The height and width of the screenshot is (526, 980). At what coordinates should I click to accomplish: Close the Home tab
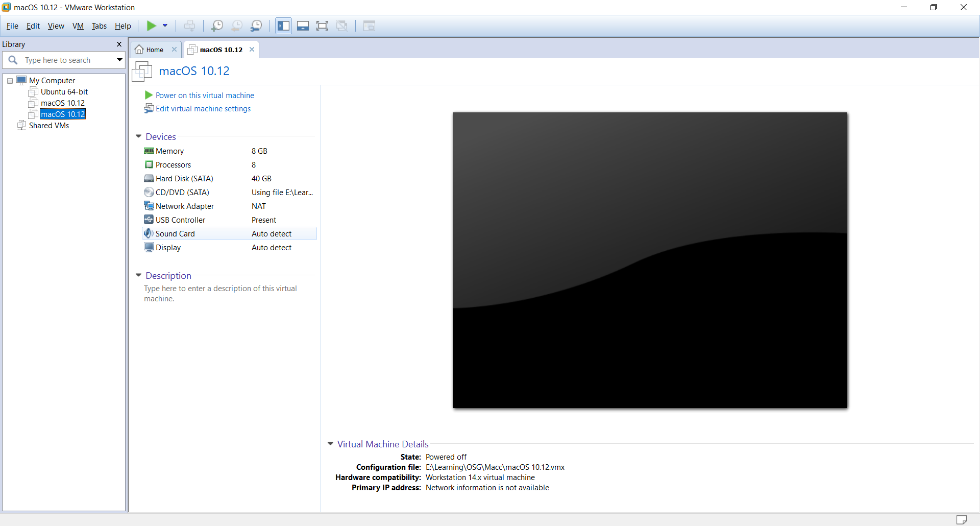click(x=174, y=50)
